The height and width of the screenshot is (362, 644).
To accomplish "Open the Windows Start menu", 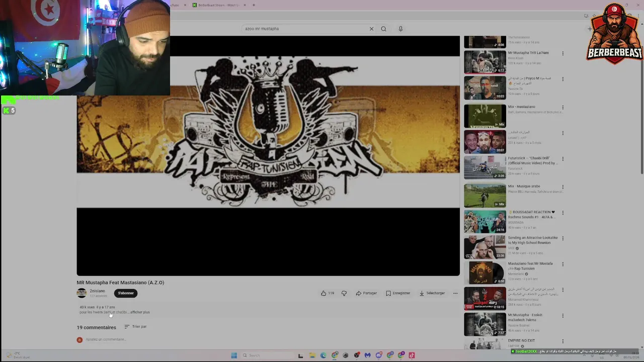I will point(234,355).
